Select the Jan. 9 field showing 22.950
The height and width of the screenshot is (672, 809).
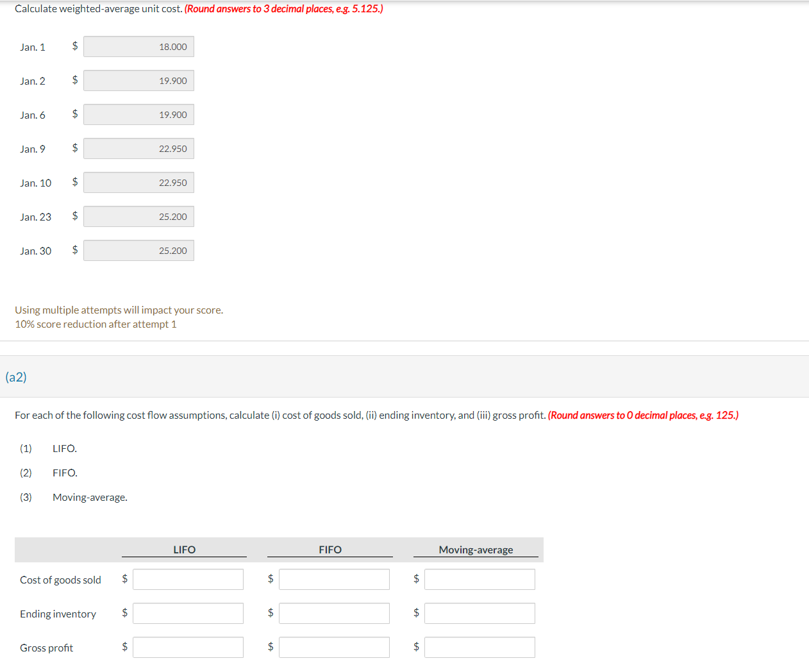[138, 148]
